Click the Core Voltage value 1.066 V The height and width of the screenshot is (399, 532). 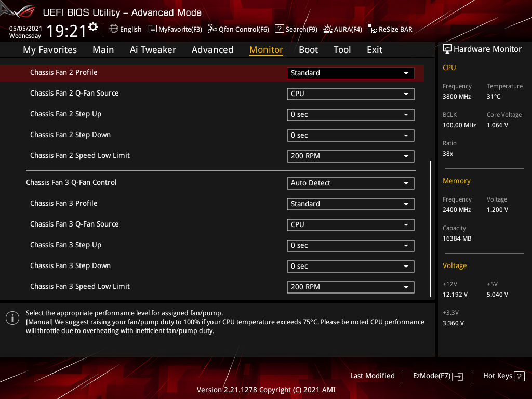497,125
